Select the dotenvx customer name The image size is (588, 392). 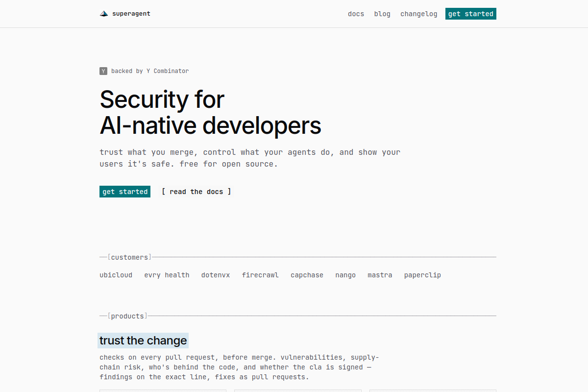[216, 275]
